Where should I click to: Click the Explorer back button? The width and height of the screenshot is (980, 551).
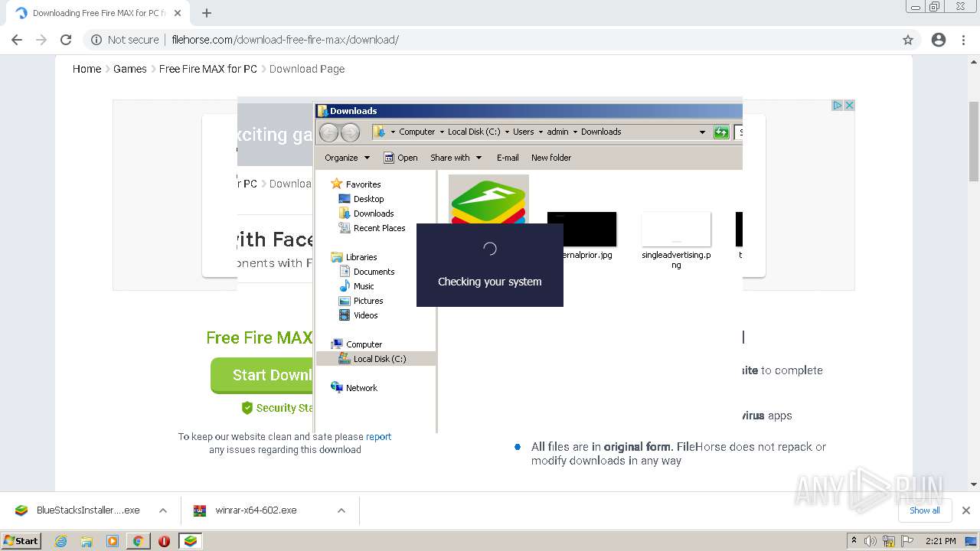coord(328,132)
